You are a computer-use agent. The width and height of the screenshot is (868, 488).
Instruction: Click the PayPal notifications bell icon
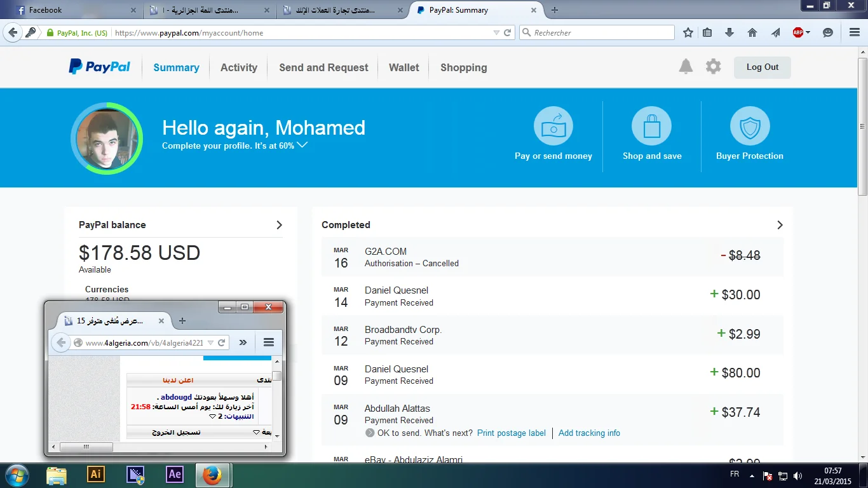[686, 67]
